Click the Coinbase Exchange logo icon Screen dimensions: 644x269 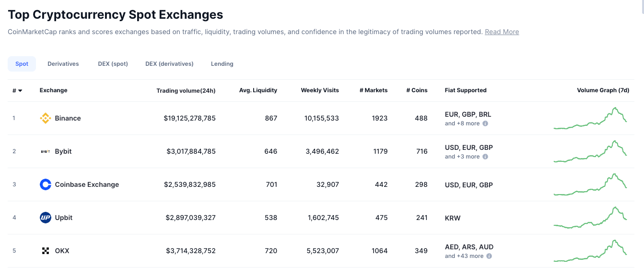[x=46, y=184]
